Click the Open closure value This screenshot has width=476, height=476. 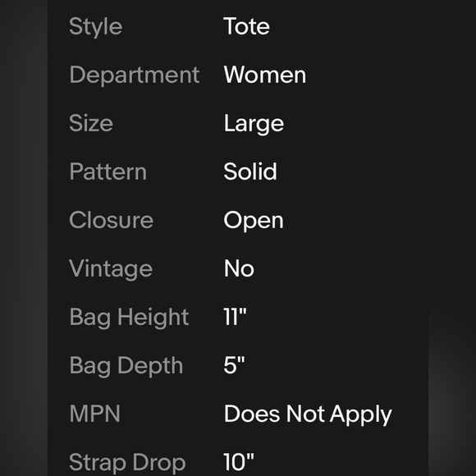[x=254, y=221]
